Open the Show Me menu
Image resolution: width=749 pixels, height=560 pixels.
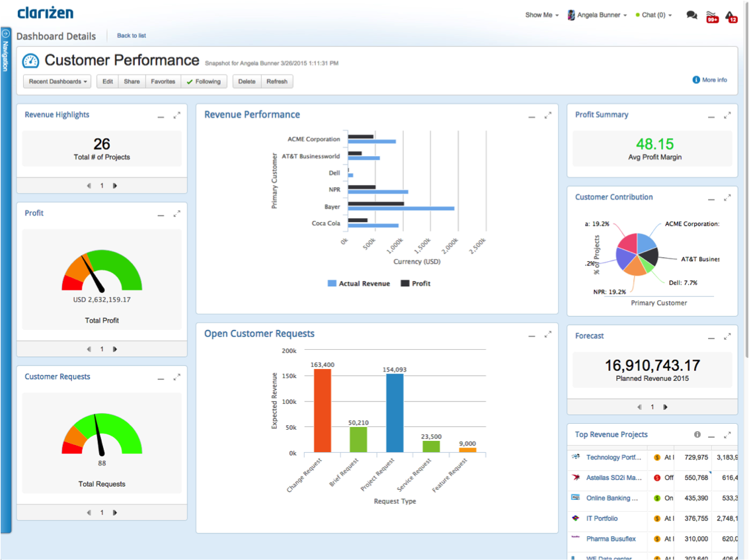pyautogui.click(x=541, y=14)
